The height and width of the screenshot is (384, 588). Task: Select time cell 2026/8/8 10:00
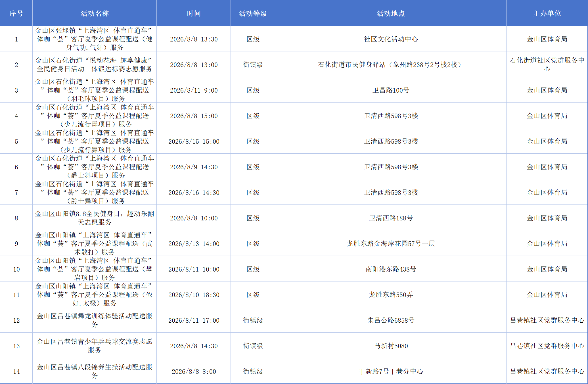click(x=194, y=218)
